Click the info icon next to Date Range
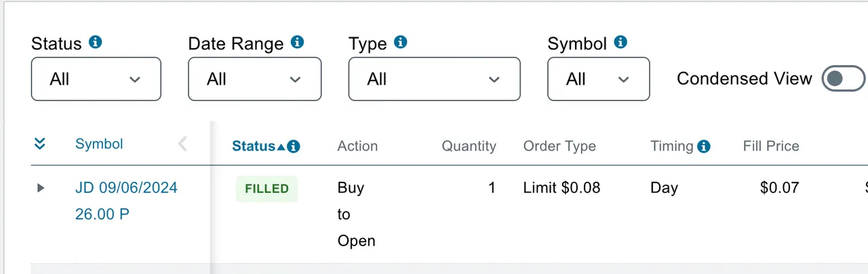This screenshot has width=868, height=274. (x=297, y=43)
